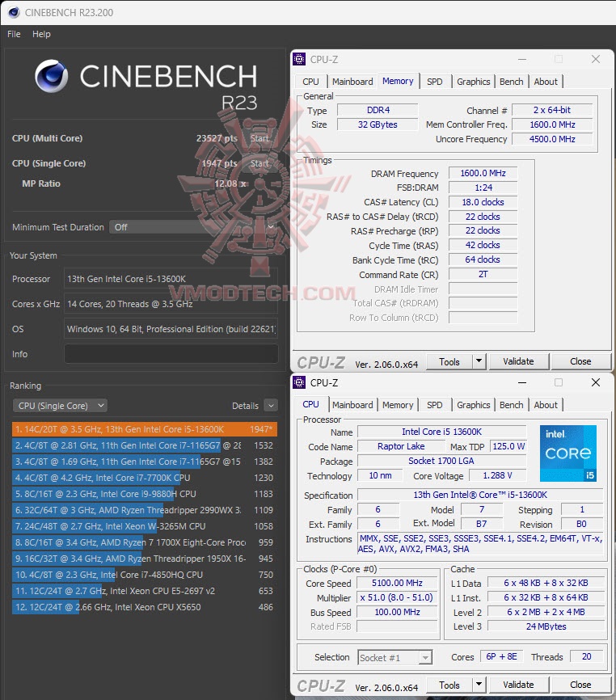Minimize the lower CPU-Z window
The width and height of the screenshot is (616, 700).
(x=521, y=382)
